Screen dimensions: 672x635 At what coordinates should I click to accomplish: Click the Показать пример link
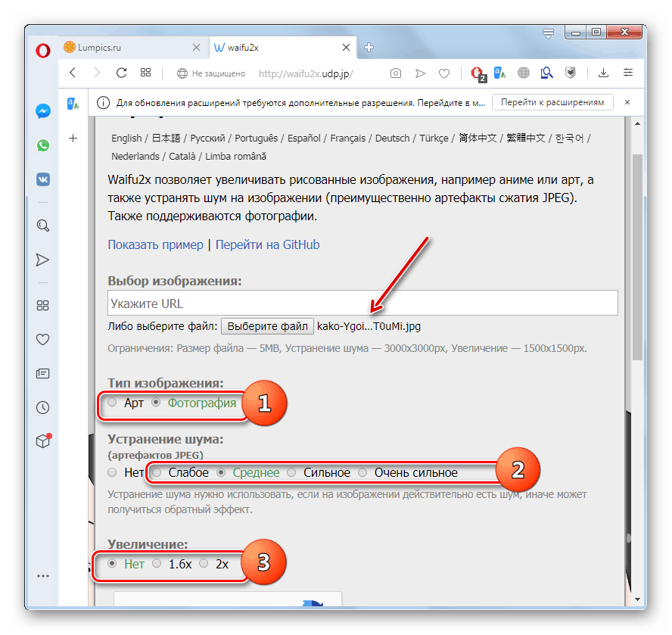pyautogui.click(x=156, y=244)
